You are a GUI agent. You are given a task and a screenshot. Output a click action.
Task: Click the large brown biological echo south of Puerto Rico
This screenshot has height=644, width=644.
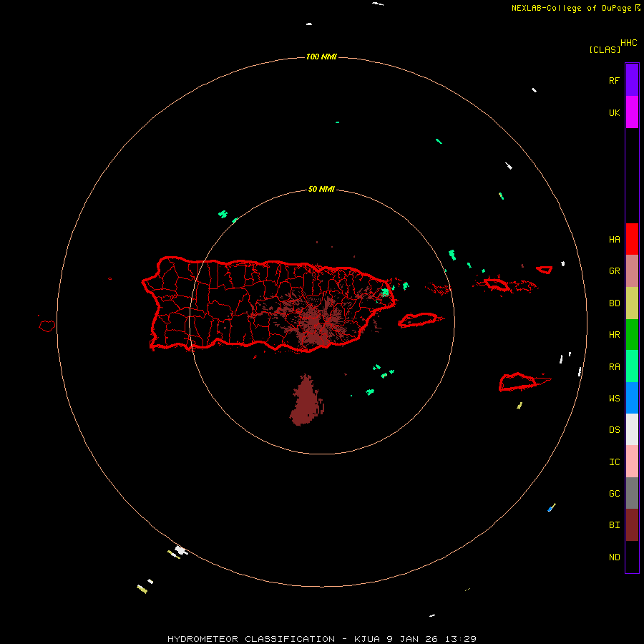tap(306, 401)
